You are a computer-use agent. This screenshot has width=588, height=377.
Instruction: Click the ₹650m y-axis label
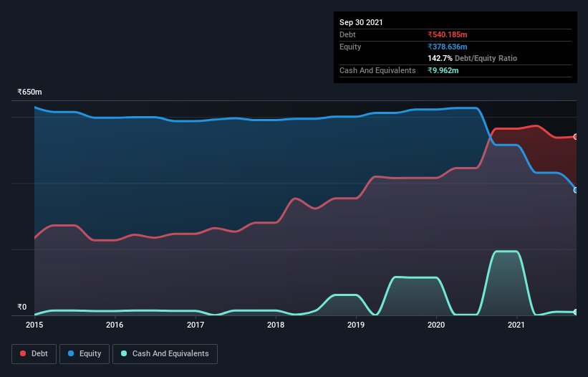[x=29, y=92]
